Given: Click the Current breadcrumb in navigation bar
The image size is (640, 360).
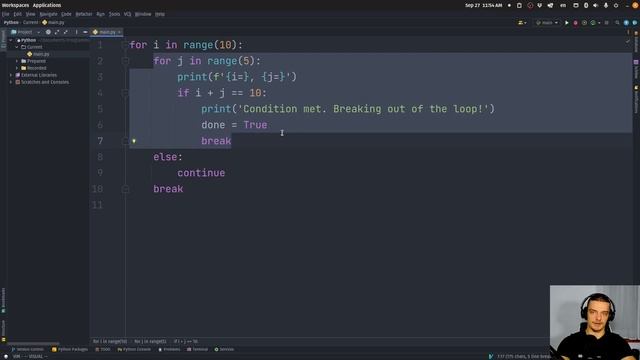Looking at the screenshot, I should click(30, 22).
